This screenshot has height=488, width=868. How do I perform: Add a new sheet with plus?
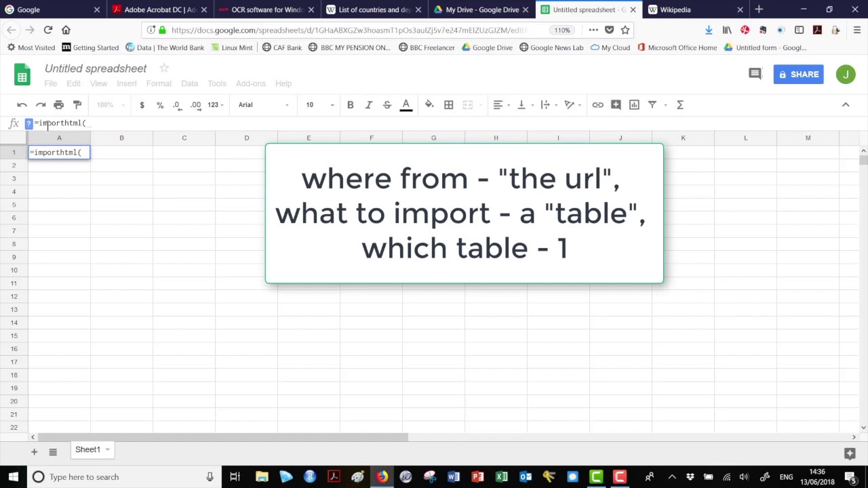coord(34,451)
